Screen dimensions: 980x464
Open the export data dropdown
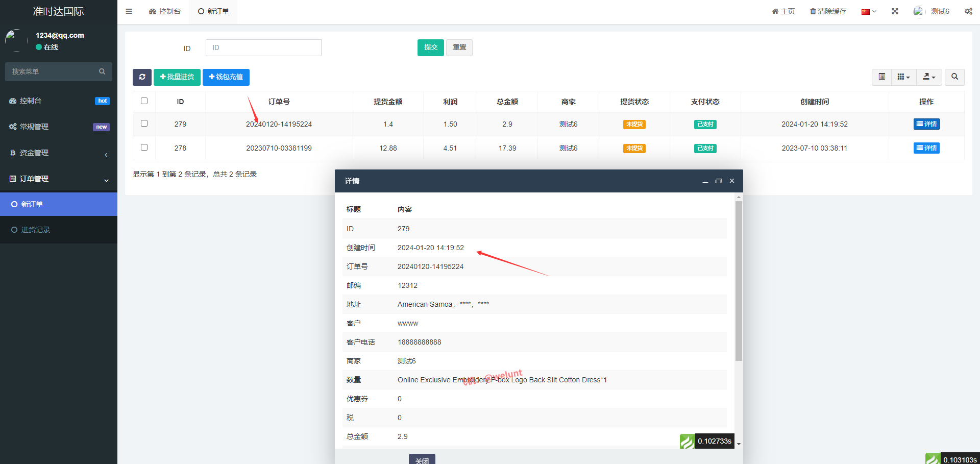(929, 77)
